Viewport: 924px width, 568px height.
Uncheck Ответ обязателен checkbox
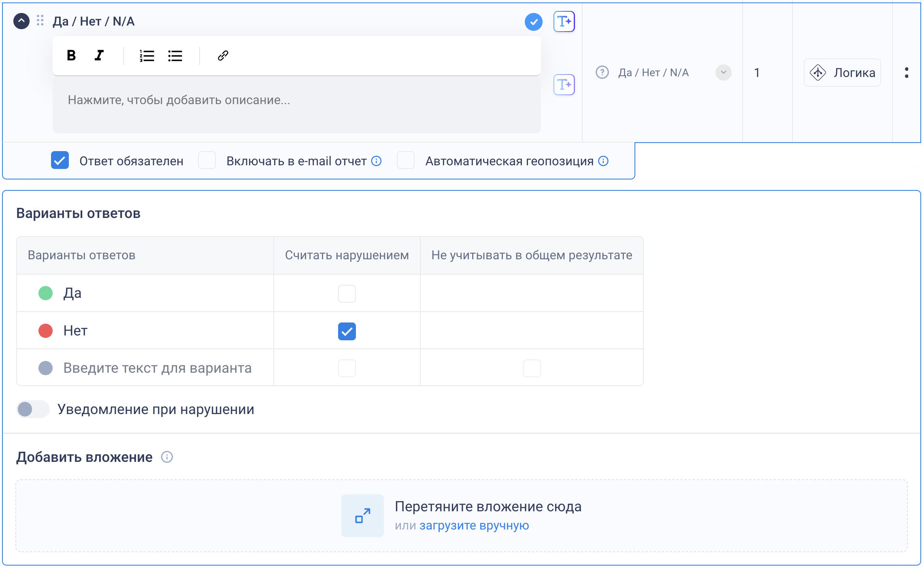pos(60,160)
